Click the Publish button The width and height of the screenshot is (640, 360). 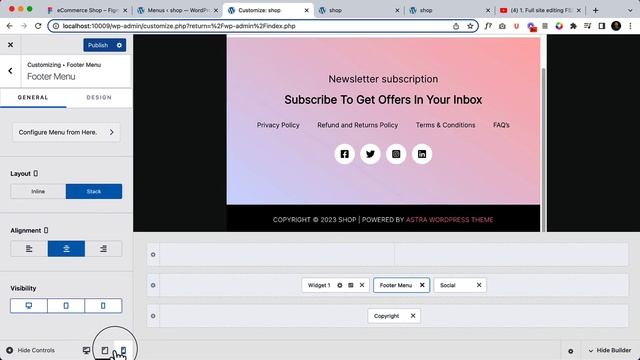click(98, 45)
